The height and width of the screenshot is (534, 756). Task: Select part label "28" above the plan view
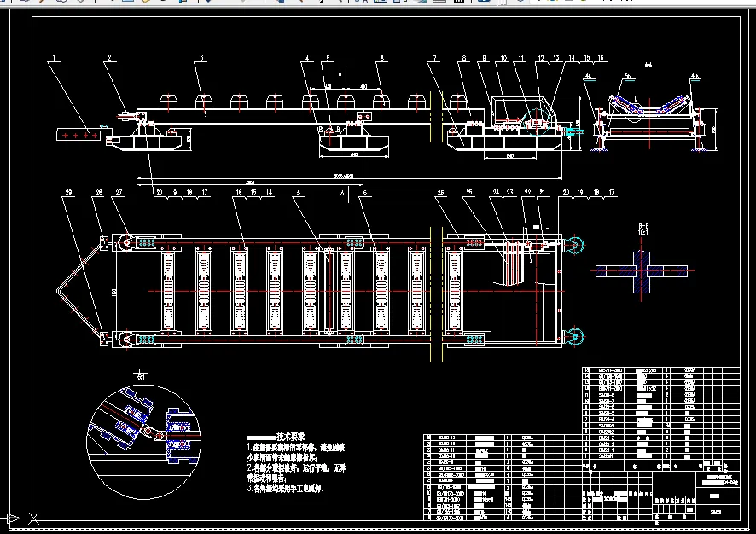click(x=99, y=192)
